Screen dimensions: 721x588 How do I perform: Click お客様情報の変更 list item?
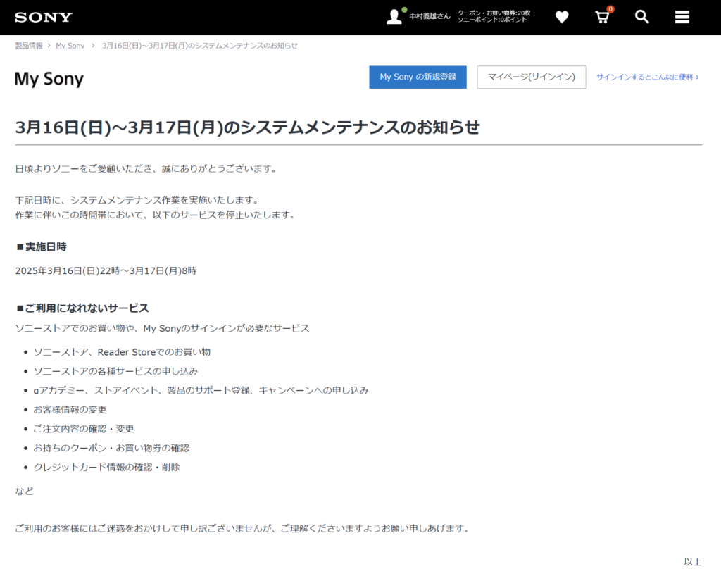tap(70, 410)
